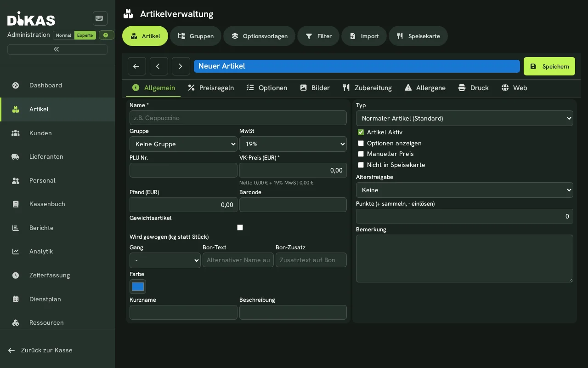Open Berichte in the sidebar
This screenshot has height=368, width=588.
coord(57,228)
